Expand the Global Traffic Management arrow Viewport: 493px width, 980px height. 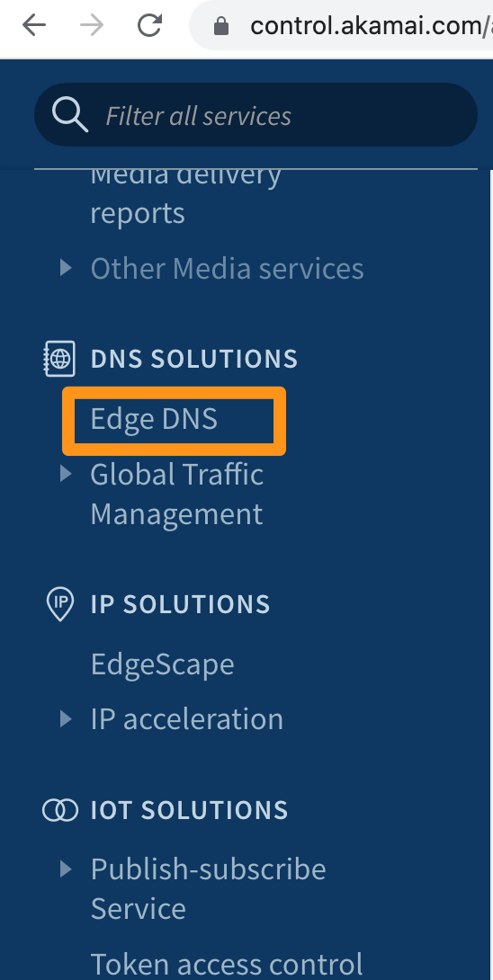pos(66,474)
